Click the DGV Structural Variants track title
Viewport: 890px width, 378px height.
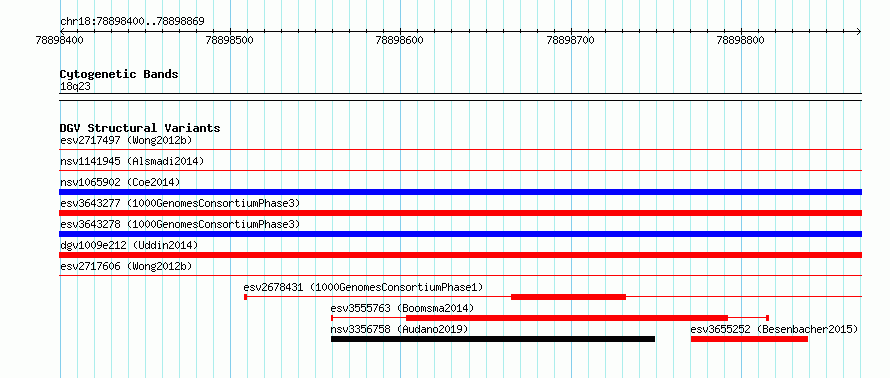click(140, 128)
